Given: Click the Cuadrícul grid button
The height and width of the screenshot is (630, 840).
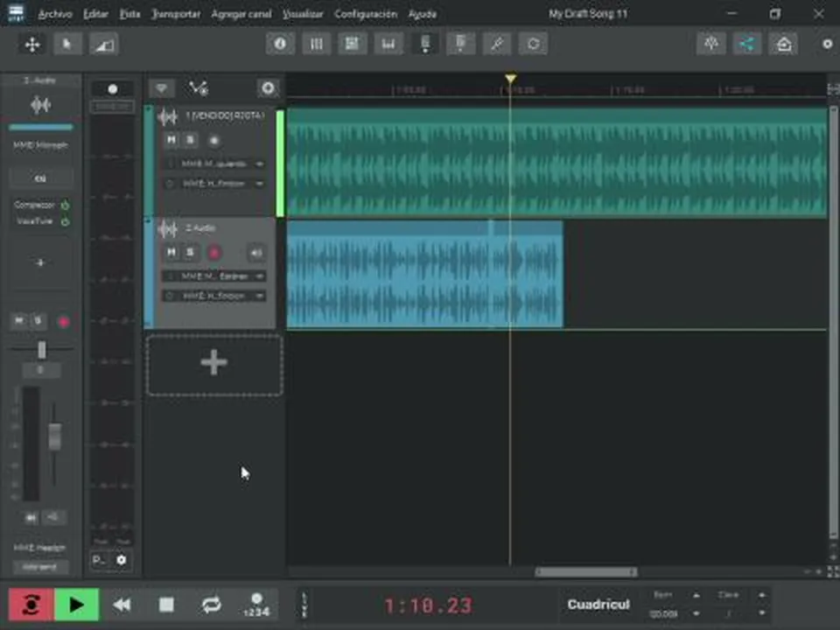Looking at the screenshot, I should coord(598,605).
